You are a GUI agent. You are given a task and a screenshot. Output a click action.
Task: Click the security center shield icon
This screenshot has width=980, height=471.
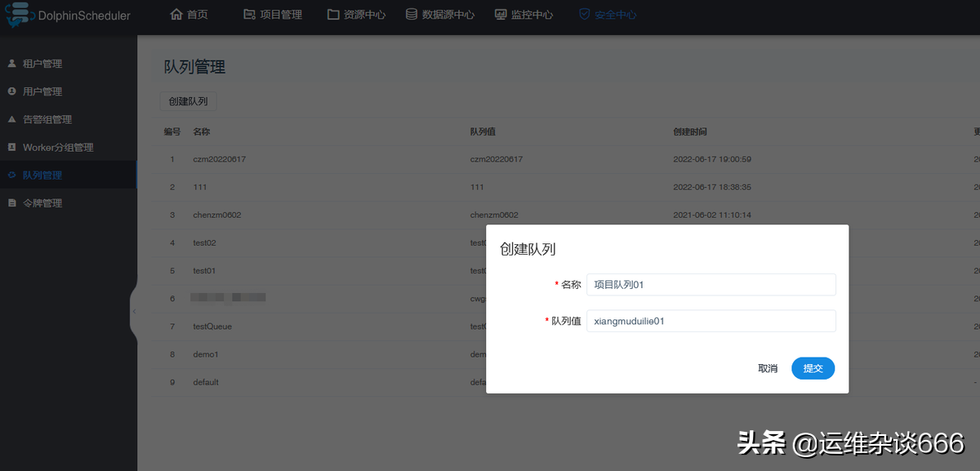point(584,15)
